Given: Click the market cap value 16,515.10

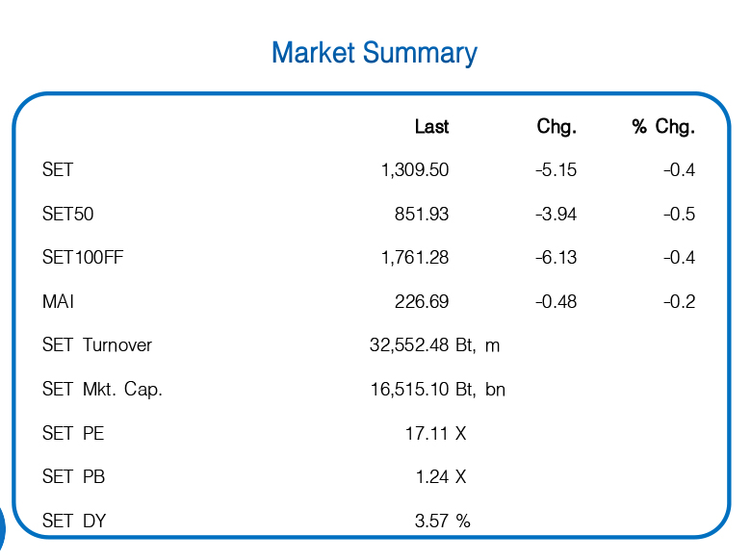Looking at the screenshot, I should point(410,390).
